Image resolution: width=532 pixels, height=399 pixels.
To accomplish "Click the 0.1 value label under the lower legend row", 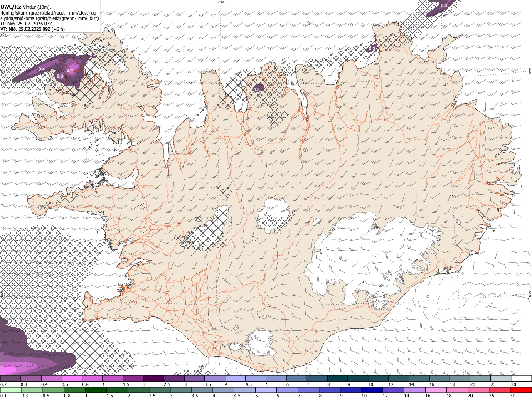I will click(x=4, y=396).
